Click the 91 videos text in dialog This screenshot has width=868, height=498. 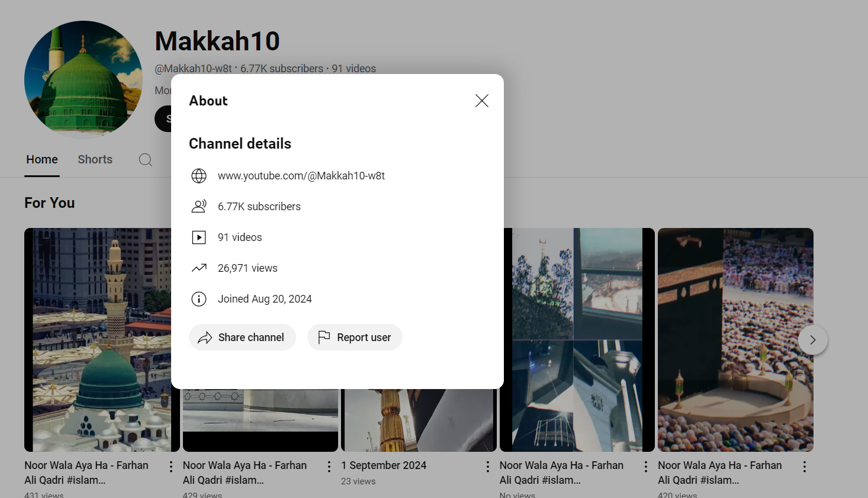tap(240, 237)
